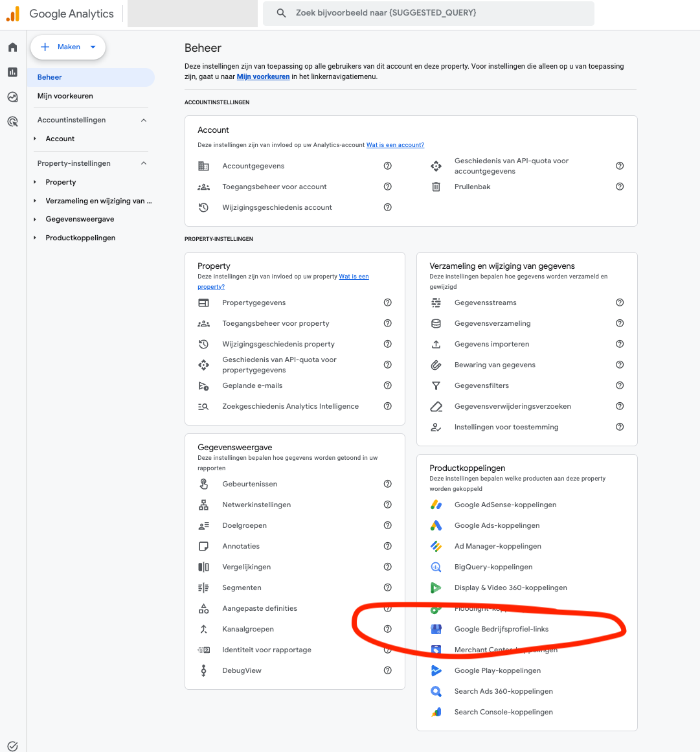Open Bewaring van gegevens
Screen dimensions: 700x752
click(x=495, y=365)
